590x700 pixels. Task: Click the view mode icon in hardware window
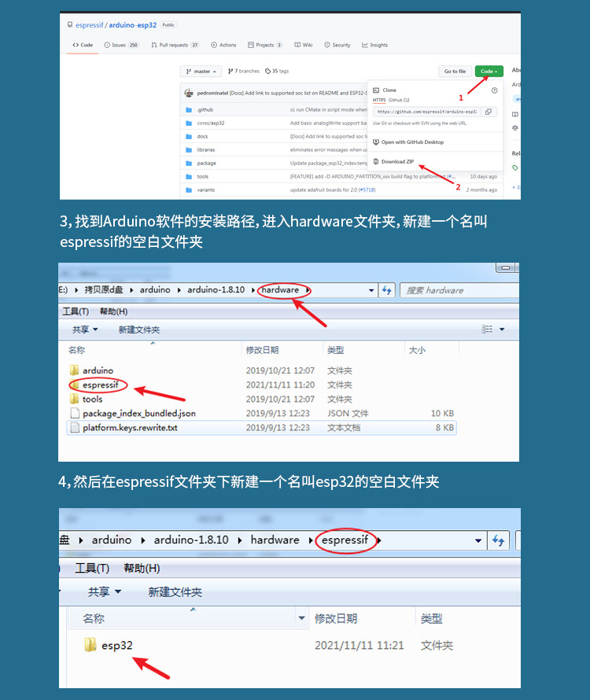point(487,330)
